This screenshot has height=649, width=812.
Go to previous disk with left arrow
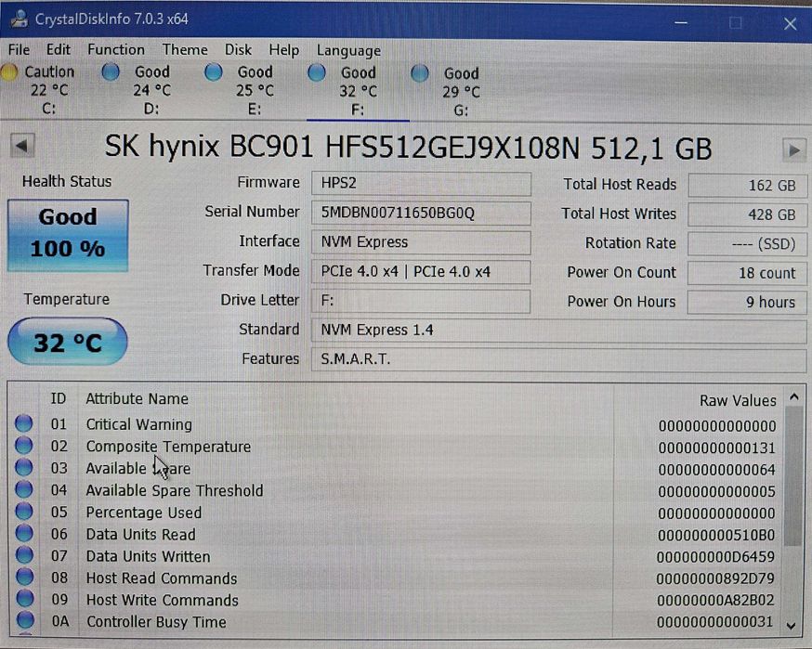click(22, 146)
